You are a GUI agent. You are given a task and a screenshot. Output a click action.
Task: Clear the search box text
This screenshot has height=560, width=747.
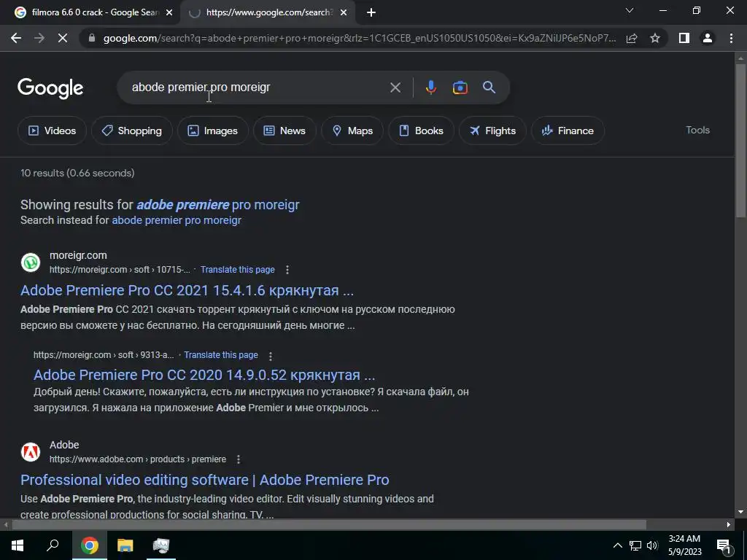pyautogui.click(x=395, y=87)
